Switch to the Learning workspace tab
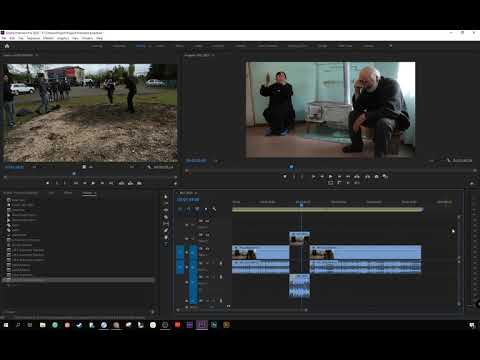The width and height of the screenshot is (480, 360). tap(97, 46)
